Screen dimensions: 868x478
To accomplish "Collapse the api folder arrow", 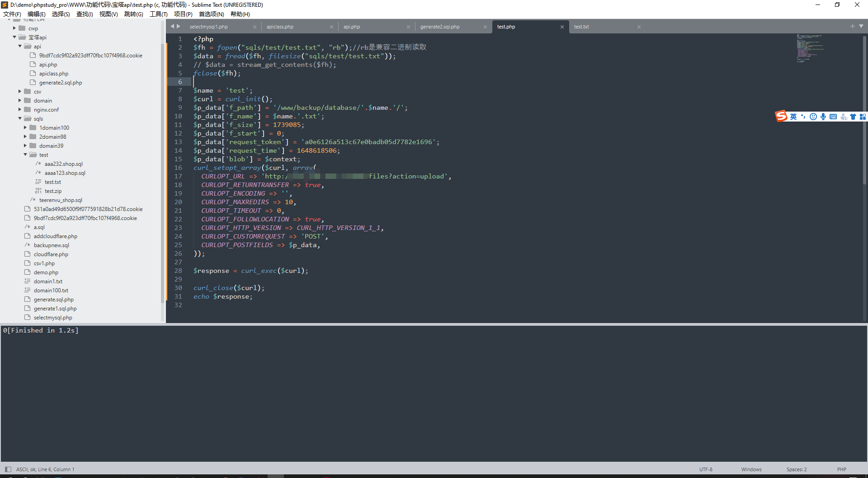I will click(20, 46).
